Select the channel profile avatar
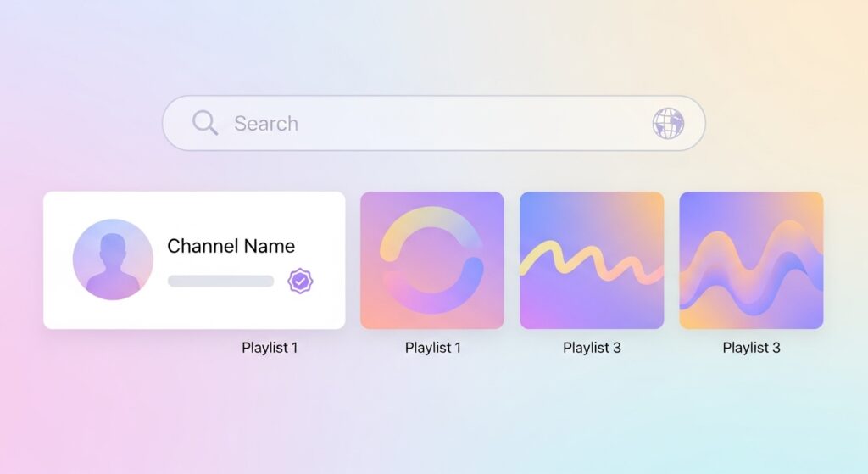The image size is (868, 474). [x=113, y=259]
